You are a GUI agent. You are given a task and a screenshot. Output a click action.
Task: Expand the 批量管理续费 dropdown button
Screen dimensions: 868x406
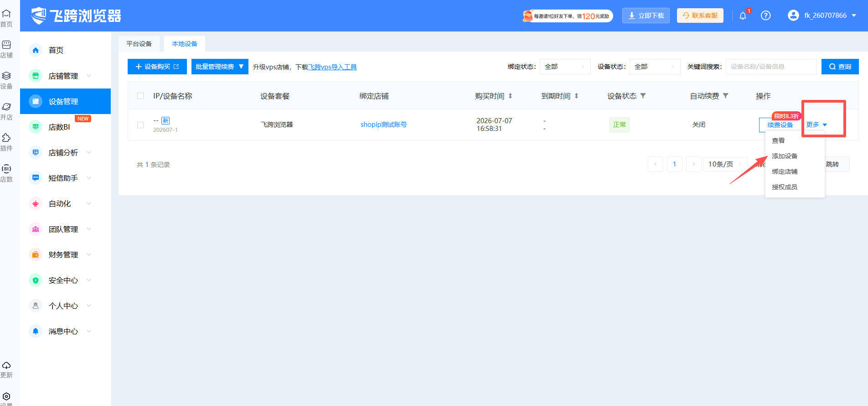(x=220, y=67)
